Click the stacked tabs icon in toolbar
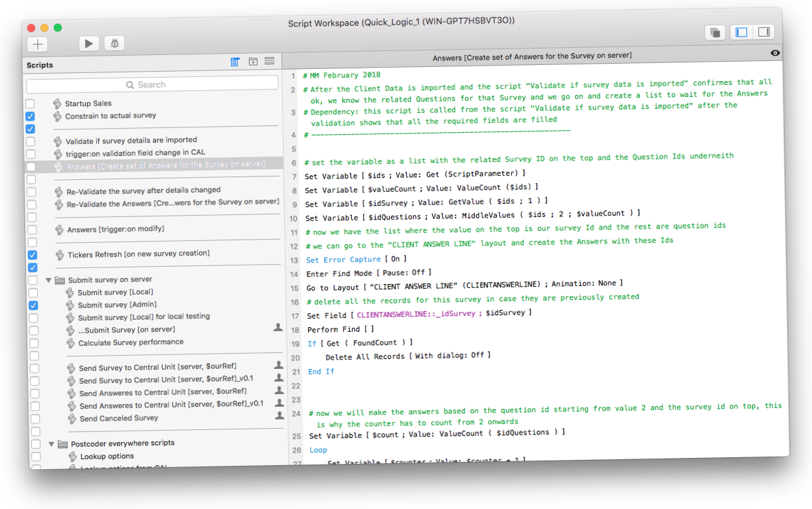This screenshot has width=812, height=509. (x=715, y=33)
